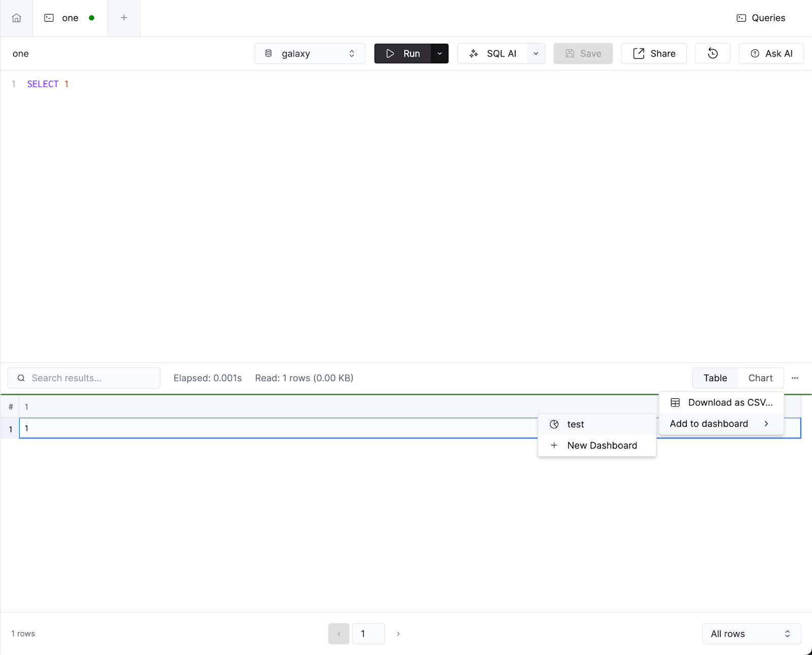Click the Ask AI help icon
This screenshot has width=812, height=655.
[x=755, y=53]
